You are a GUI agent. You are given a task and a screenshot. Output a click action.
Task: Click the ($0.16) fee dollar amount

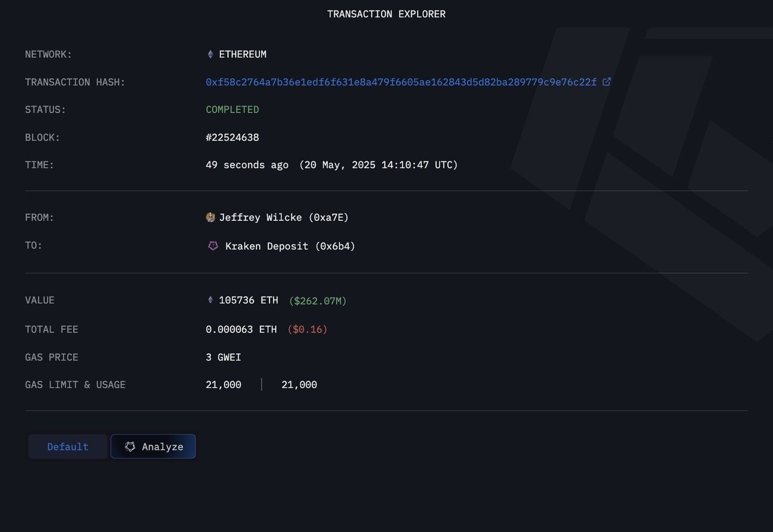click(x=307, y=329)
